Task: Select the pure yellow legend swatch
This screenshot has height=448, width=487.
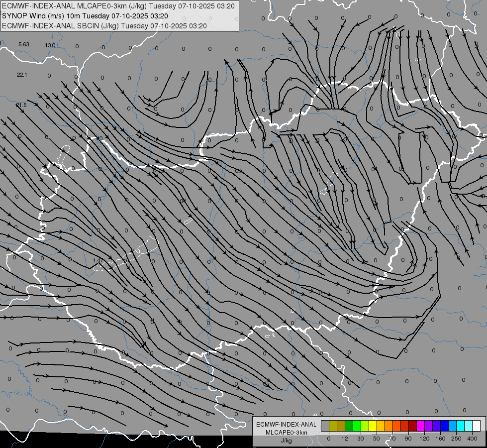Action: (373, 426)
